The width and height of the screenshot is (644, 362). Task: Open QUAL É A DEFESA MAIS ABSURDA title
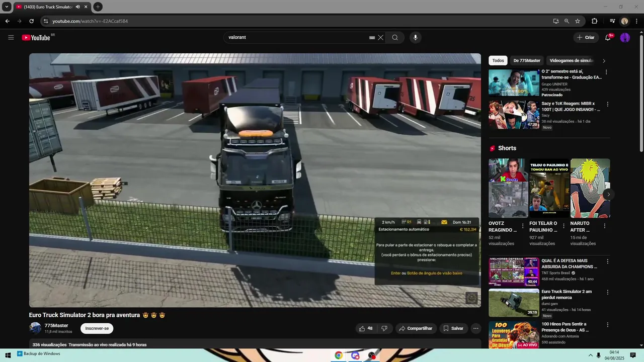coord(569,263)
